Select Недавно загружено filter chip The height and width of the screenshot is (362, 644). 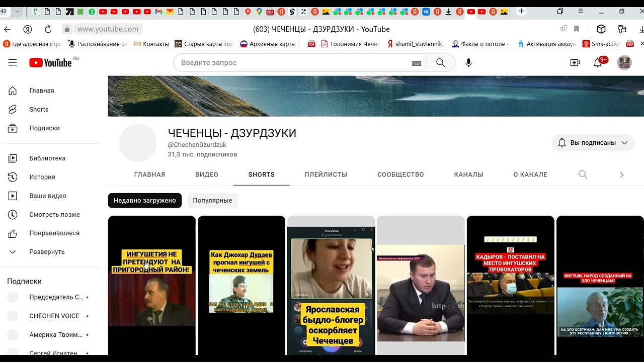pos(145,201)
